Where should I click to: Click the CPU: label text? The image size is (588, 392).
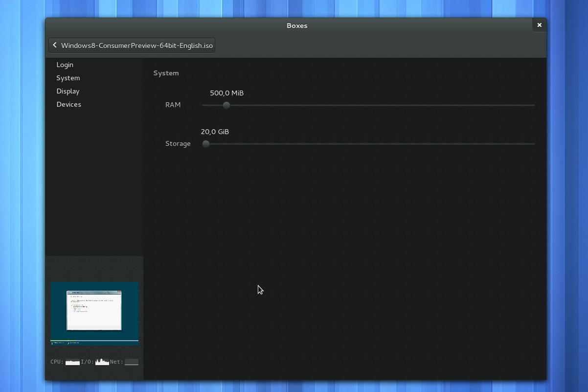(57, 362)
